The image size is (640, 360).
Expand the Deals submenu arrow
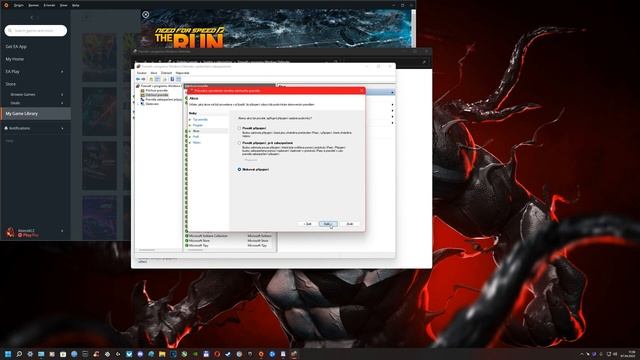62,103
